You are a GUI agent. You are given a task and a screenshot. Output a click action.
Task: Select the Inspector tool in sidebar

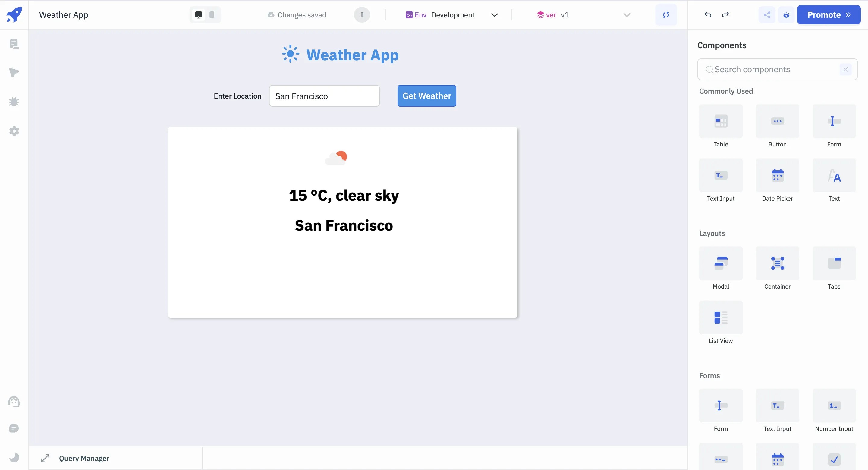coord(14,73)
